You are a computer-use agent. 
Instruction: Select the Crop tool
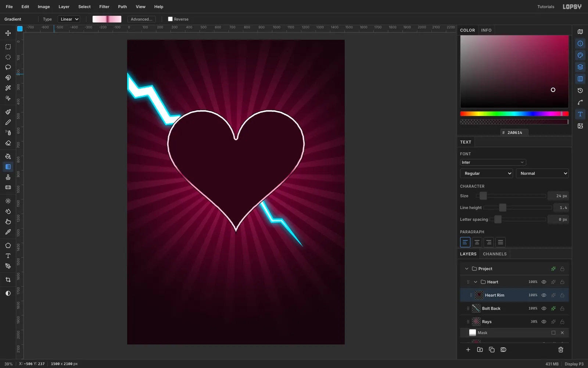(x=8, y=280)
